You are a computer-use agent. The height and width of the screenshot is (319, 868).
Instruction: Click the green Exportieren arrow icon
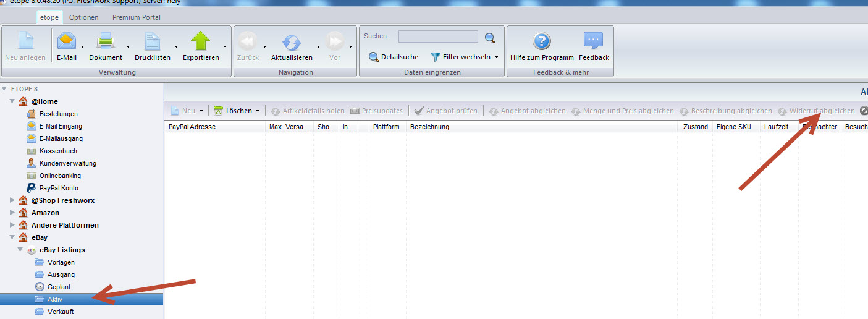[x=201, y=41]
